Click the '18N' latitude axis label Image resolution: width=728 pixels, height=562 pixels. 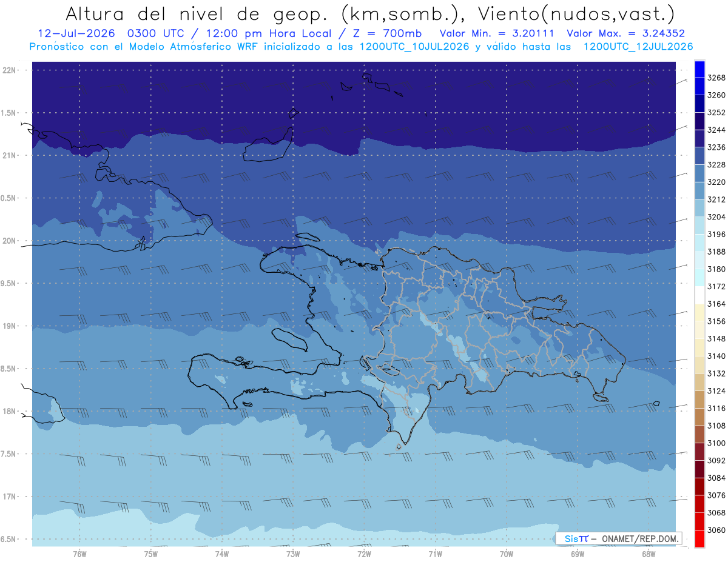pos(10,411)
